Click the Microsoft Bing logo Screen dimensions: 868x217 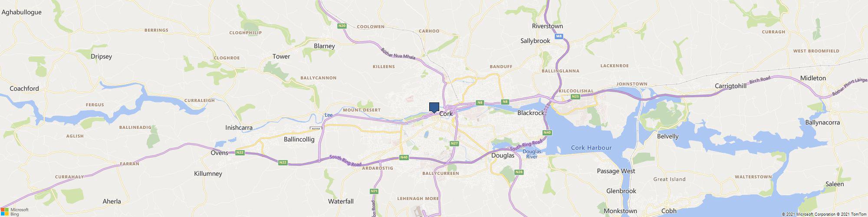pos(14,212)
